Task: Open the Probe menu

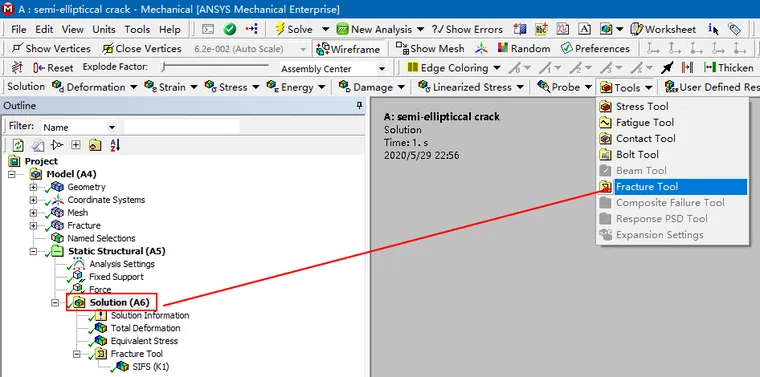Action: 565,87
